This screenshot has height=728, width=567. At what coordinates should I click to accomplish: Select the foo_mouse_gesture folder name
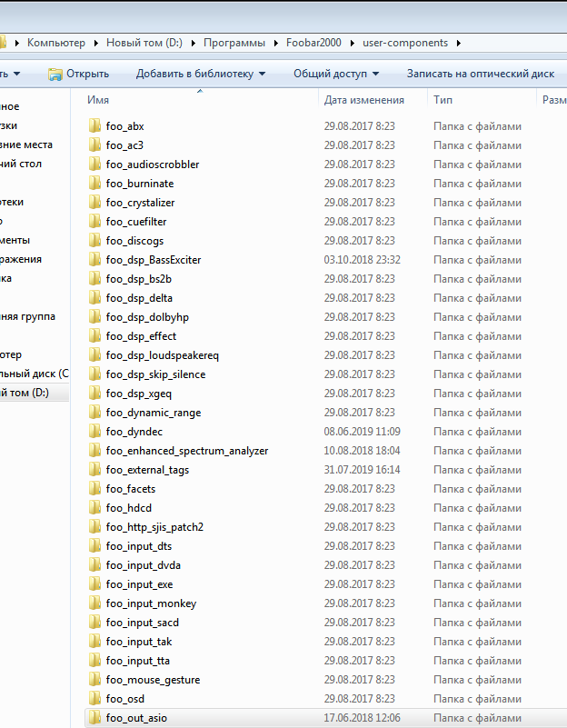154,679
